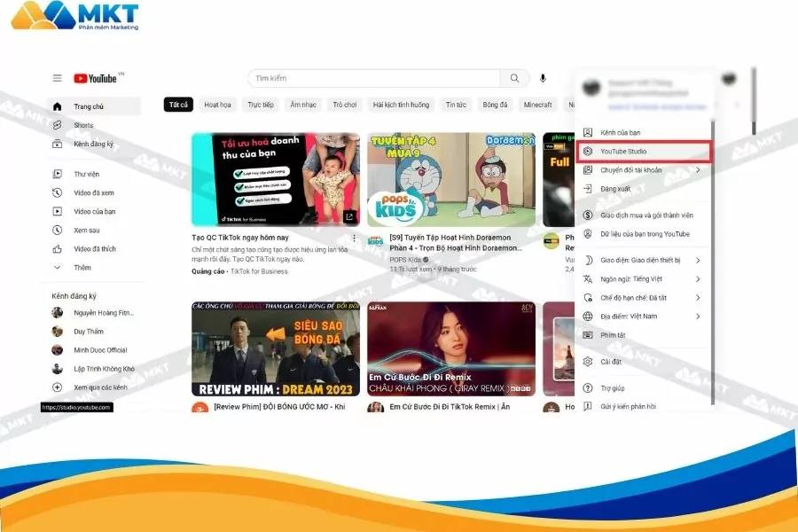Image resolution: width=798 pixels, height=532 pixels.
Task: Open the TikTok ad thumbnail
Action: (276, 179)
